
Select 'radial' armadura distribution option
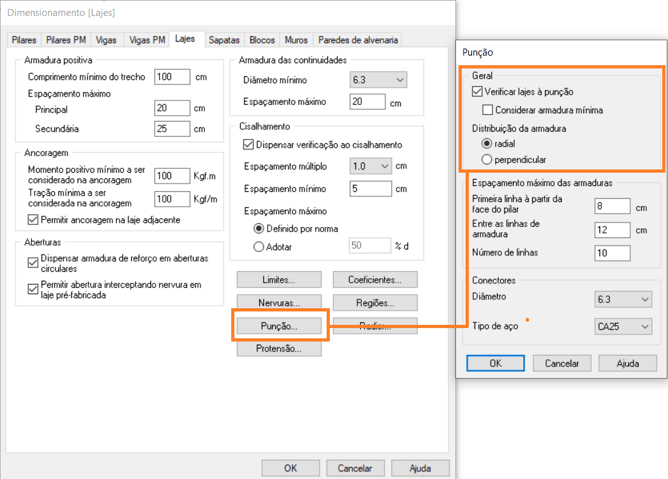coord(487,144)
